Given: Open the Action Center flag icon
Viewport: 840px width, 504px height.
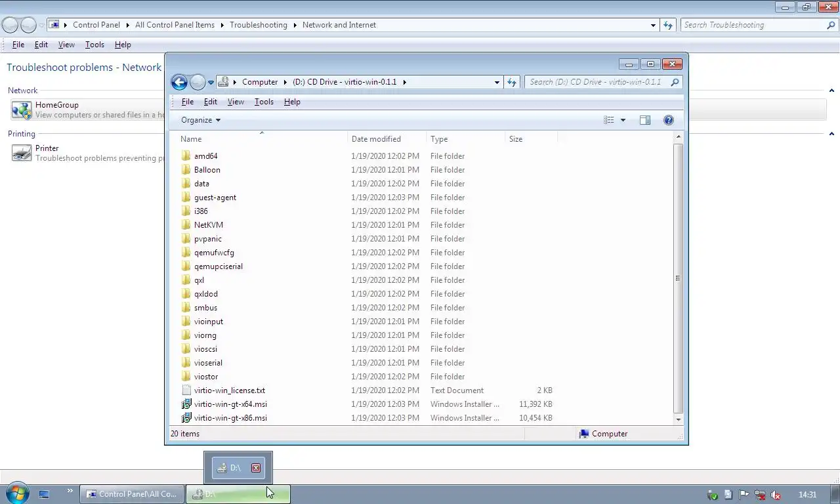Looking at the screenshot, I should [744, 495].
